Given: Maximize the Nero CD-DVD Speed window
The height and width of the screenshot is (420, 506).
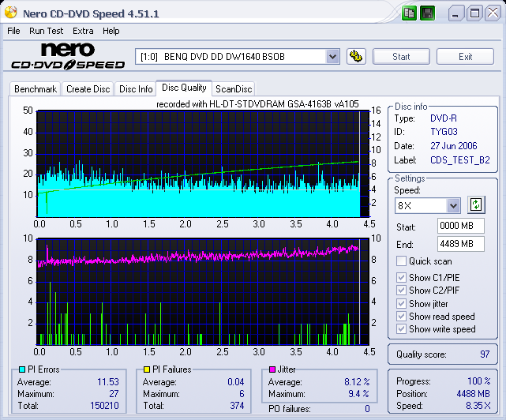Looking at the screenshot, I should pyautogui.click(x=474, y=13).
